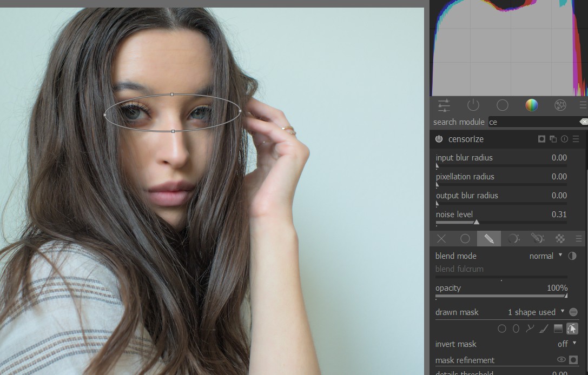The image size is (588, 375).
Task: Toggle show and edit mask elements
Action: pos(572,329)
